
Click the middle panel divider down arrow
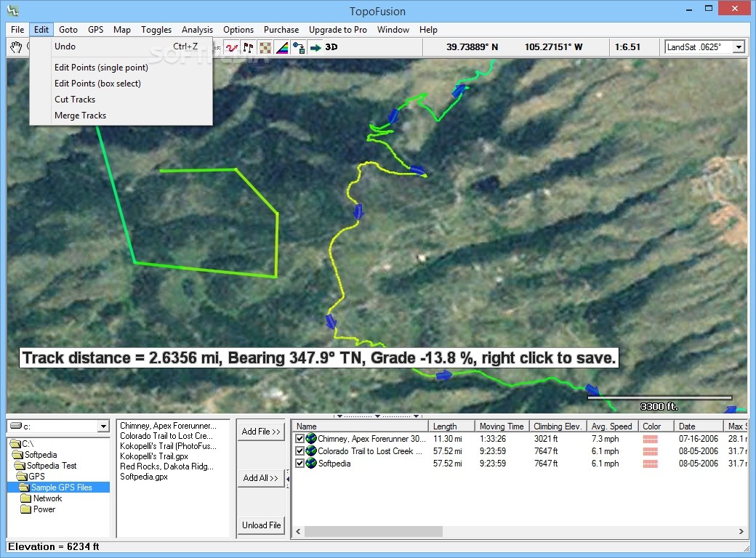point(377,416)
